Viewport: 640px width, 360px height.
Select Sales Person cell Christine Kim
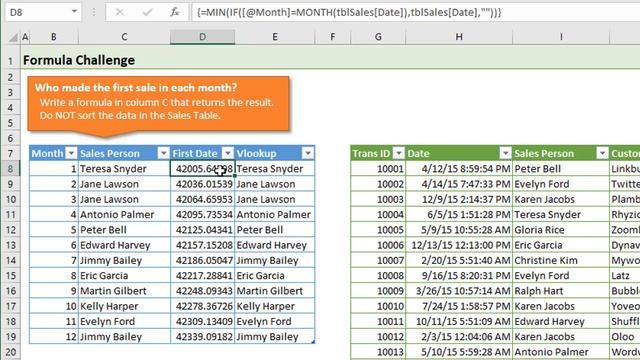click(x=561, y=260)
